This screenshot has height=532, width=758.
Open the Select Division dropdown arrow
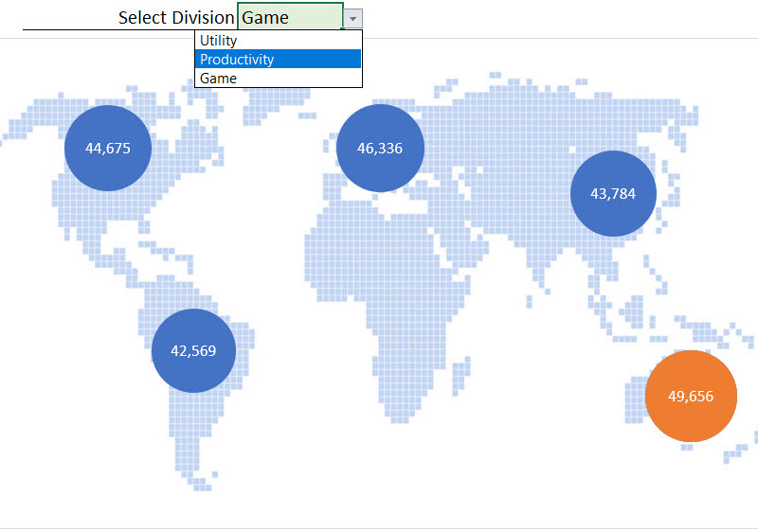pos(352,18)
